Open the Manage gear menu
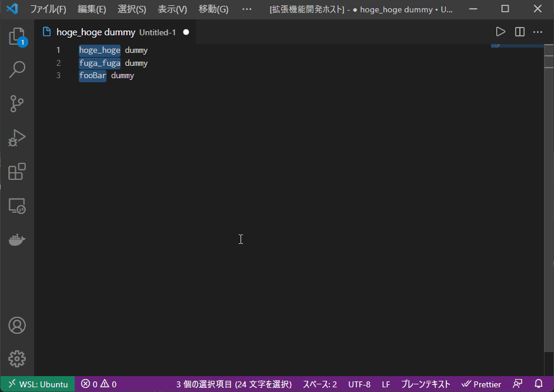The height and width of the screenshot is (392, 554). pyautogui.click(x=16, y=359)
